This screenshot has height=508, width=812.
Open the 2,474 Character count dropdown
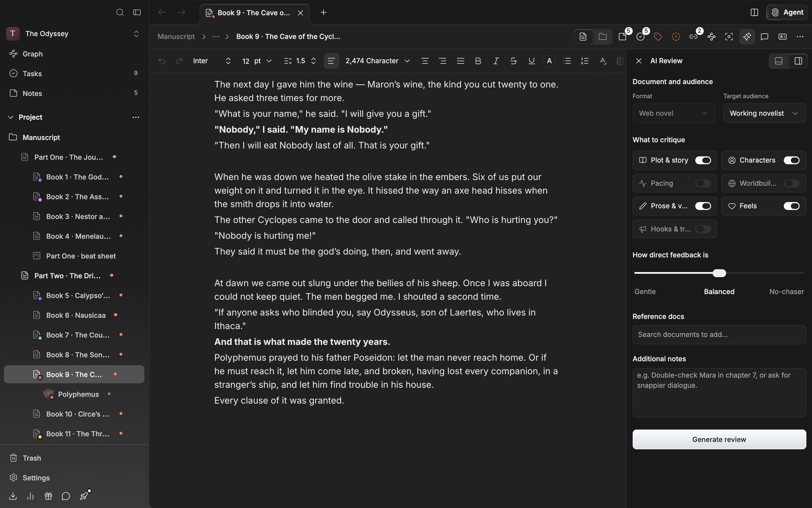(x=378, y=61)
